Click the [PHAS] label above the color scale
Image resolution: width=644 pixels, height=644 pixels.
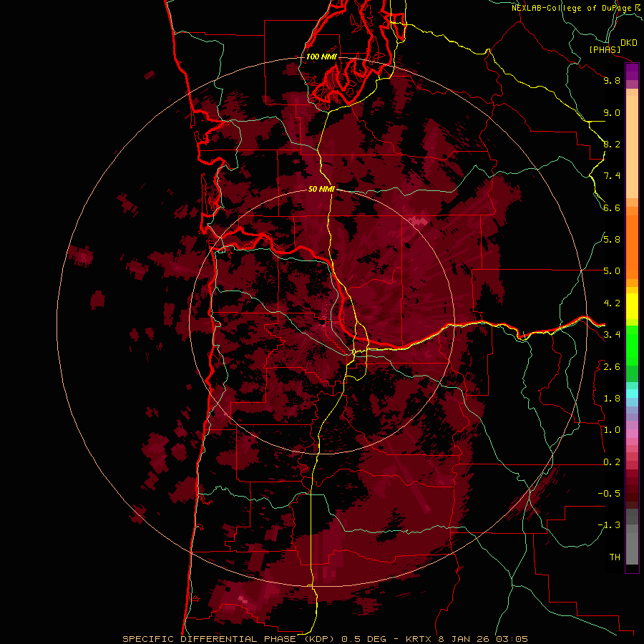[x=605, y=50]
